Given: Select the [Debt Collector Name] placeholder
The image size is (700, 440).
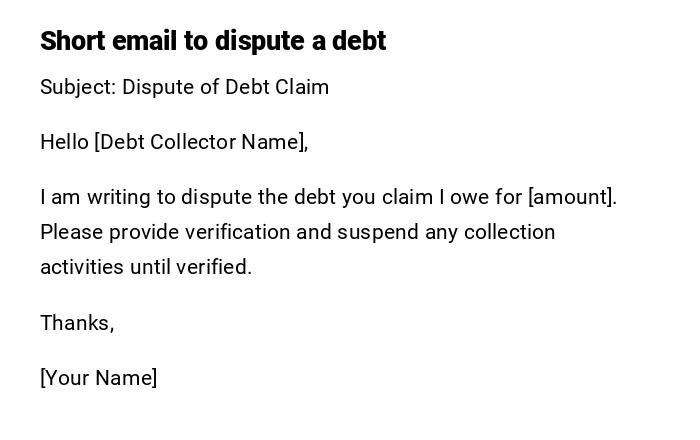Looking at the screenshot, I should [201, 142].
